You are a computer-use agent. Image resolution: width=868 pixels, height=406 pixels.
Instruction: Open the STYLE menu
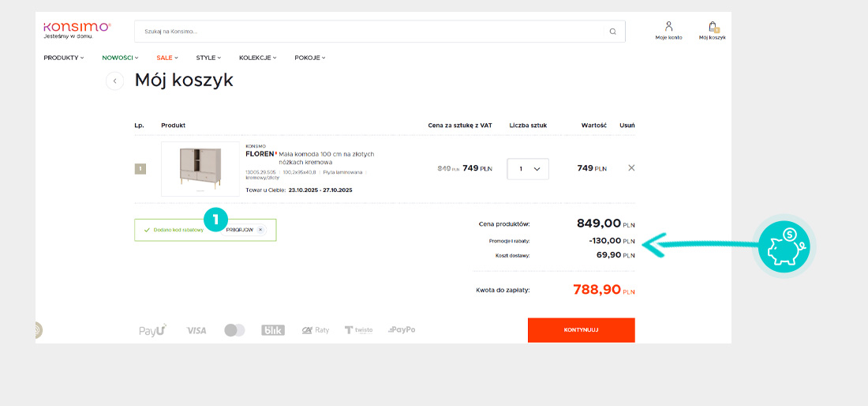[208, 58]
